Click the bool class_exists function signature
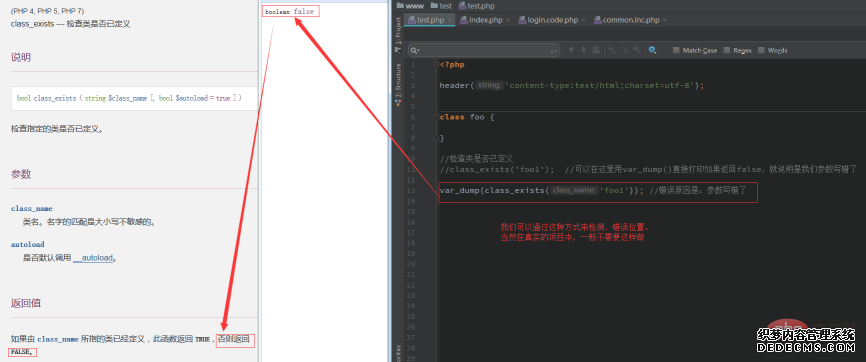Image resolution: width=866 pixels, height=362 pixels. 129,98
